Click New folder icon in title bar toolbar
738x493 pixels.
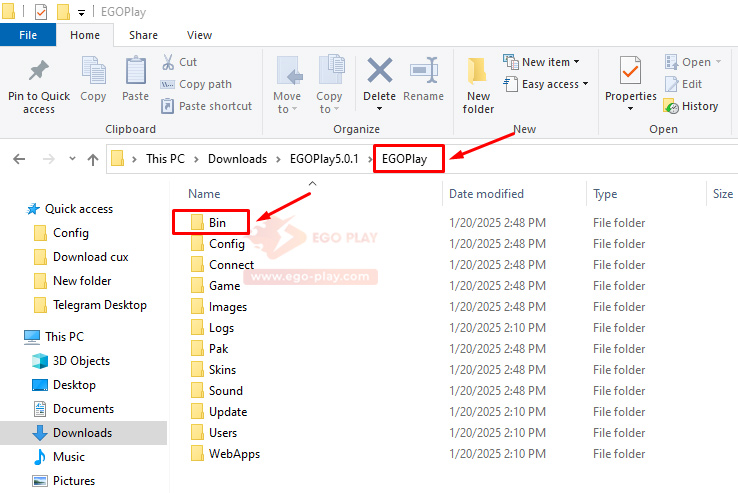coord(64,12)
